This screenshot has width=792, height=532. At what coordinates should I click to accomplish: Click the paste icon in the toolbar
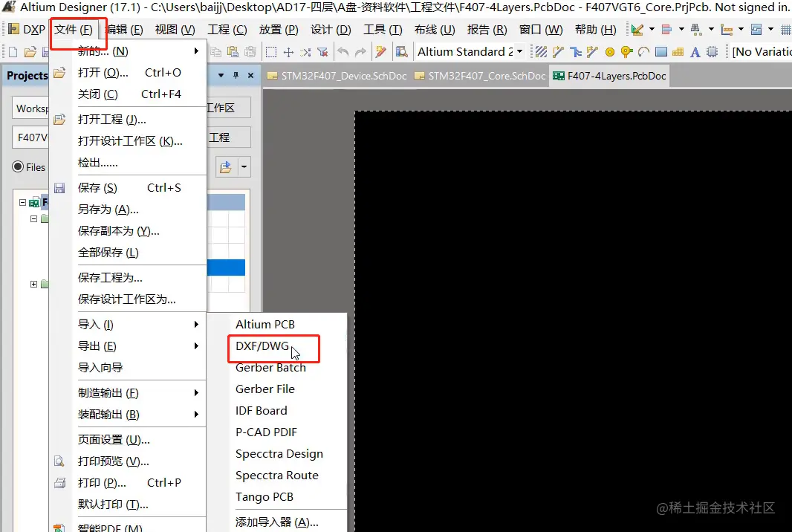coord(233,52)
